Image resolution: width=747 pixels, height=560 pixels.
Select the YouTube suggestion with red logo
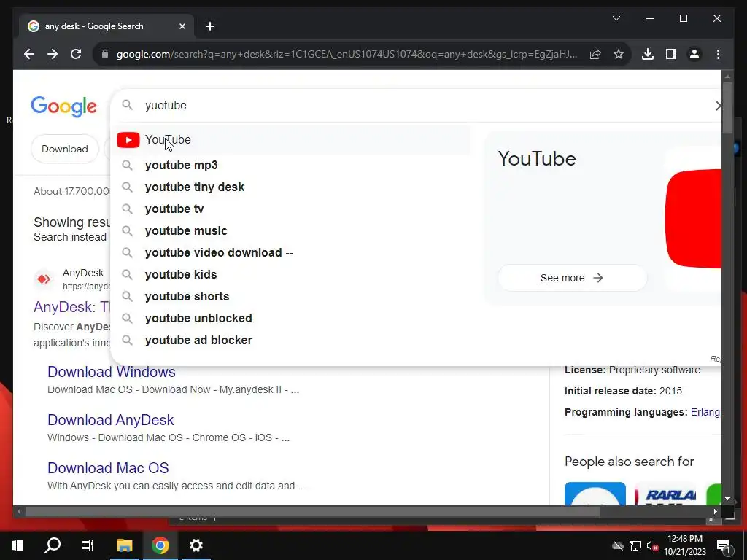tap(290, 139)
